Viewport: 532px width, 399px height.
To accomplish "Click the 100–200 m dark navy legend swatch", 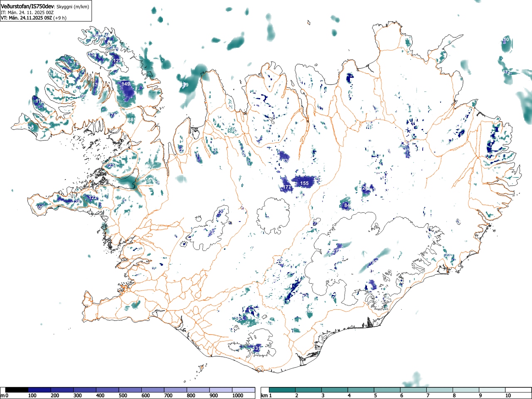I will click(x=39, y=390).
